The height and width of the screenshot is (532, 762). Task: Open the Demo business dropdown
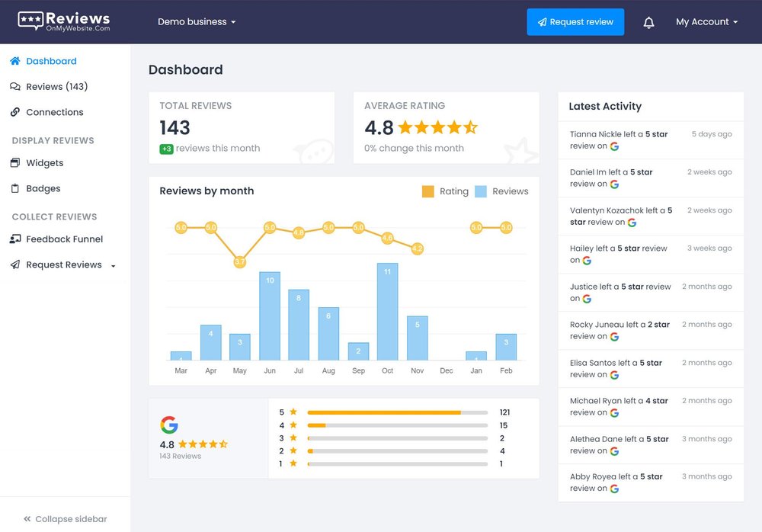(x=197, y=22)
